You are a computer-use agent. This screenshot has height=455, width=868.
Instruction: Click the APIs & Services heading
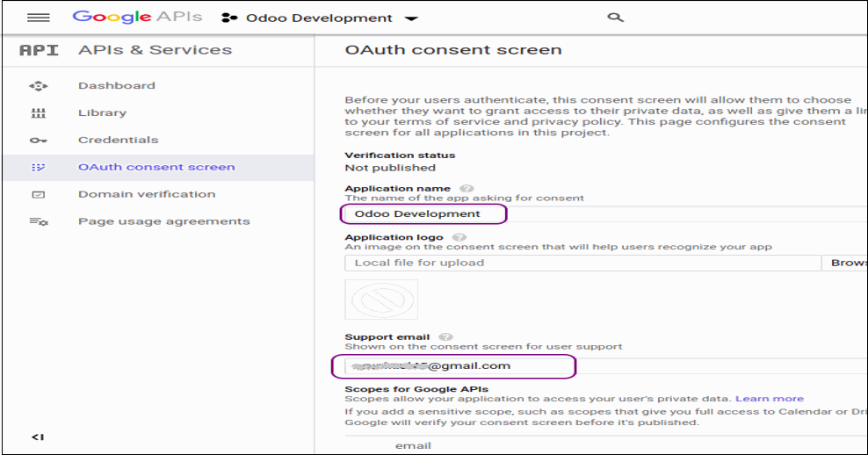click(x=155, y=50)
